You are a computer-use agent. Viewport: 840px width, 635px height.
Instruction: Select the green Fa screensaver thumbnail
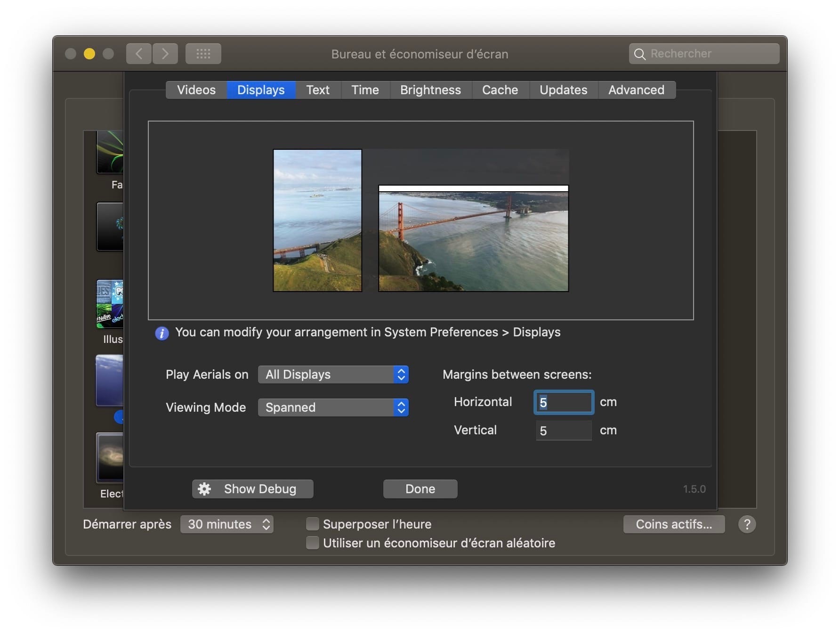110,152
